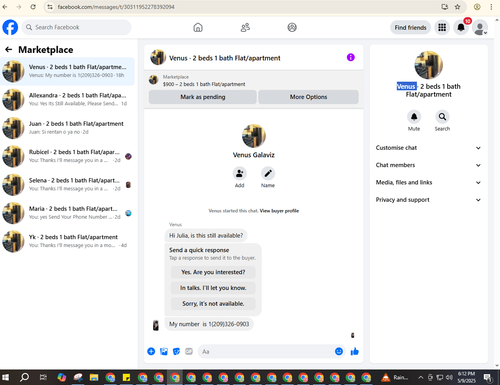Expand Media, files and links section
500x385 pixels.
pos(428,182)
